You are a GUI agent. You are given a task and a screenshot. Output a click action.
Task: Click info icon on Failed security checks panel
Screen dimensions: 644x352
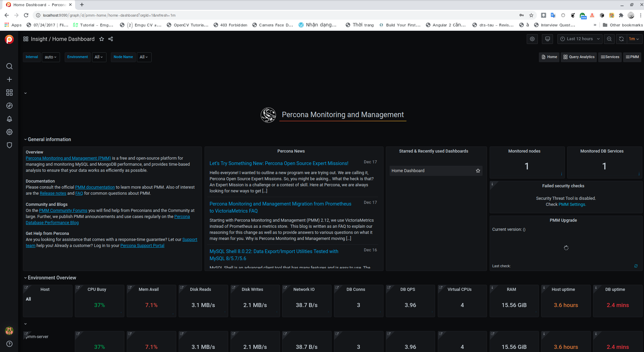click(492, 184)
